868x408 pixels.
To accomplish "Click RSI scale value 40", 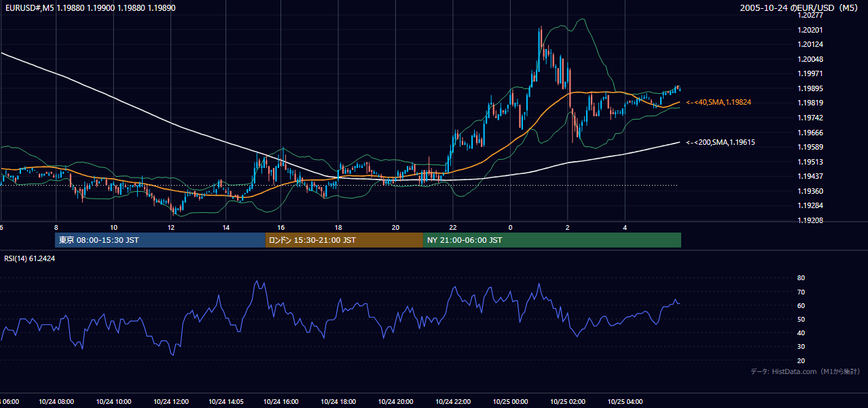I will coord(801,333).
